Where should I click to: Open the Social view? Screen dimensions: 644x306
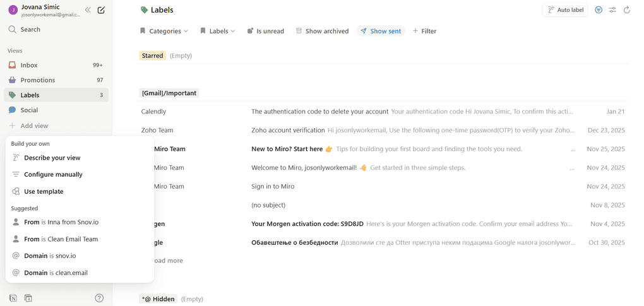click(56, 110)
